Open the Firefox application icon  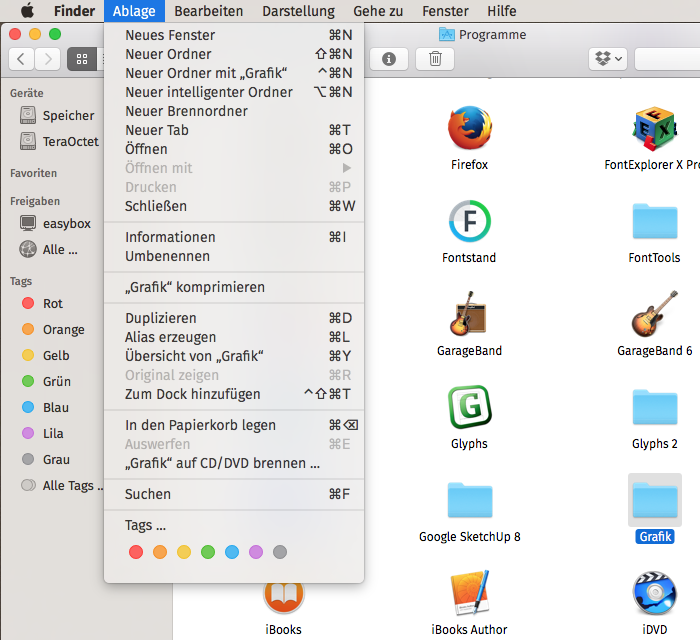(x=469, y=128)
